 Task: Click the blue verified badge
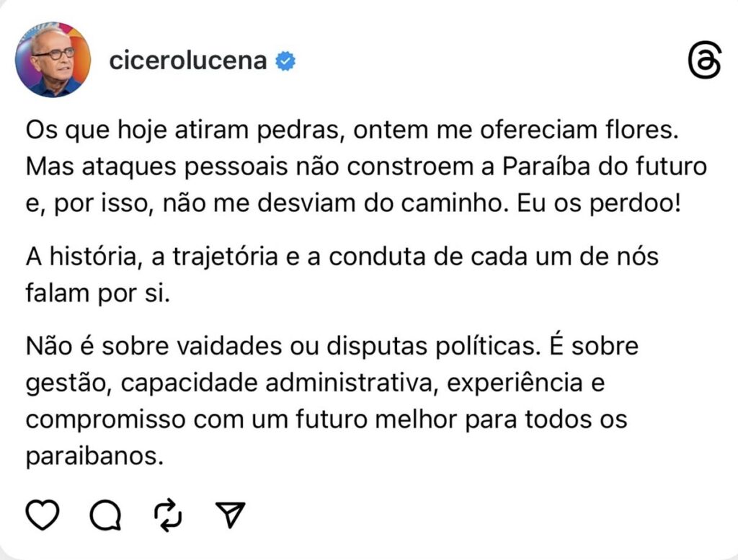(x=286, y=61)
